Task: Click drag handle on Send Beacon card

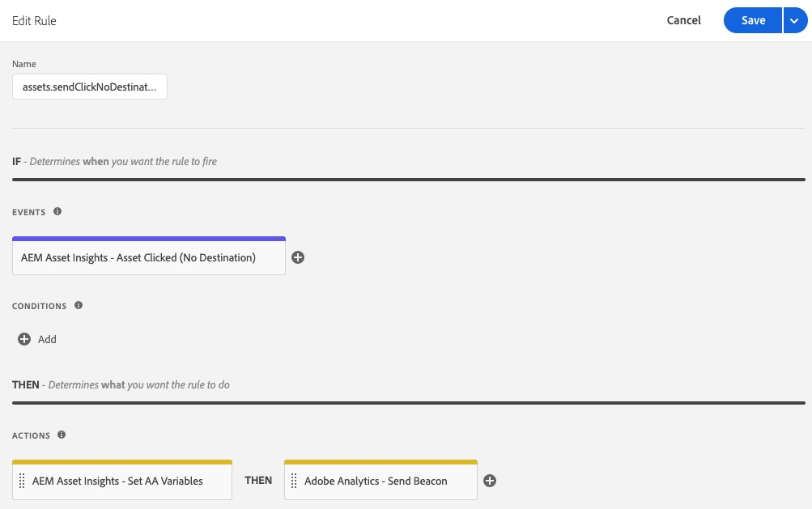Action: tap(294, 481)
